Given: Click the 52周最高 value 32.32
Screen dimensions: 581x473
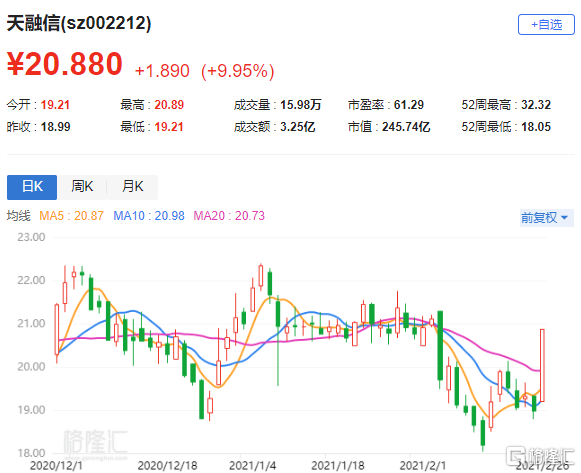Looking at the screenshot, I should 536,105.
